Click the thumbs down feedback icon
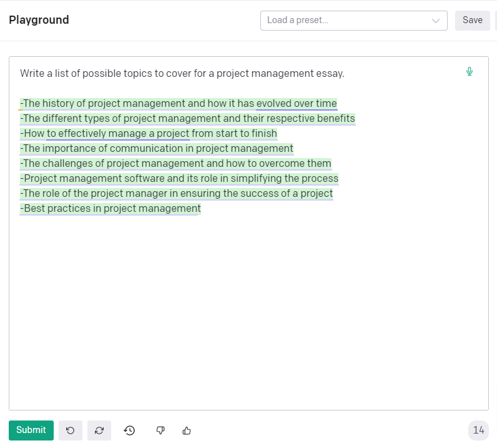This screenshot has height=448, width=497. (x=160, y=431)
